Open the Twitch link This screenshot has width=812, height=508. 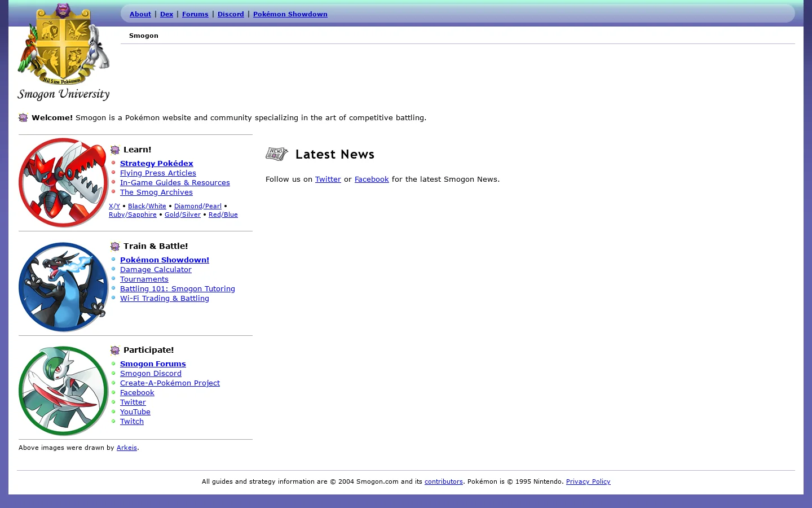click(x=132, y=421)
